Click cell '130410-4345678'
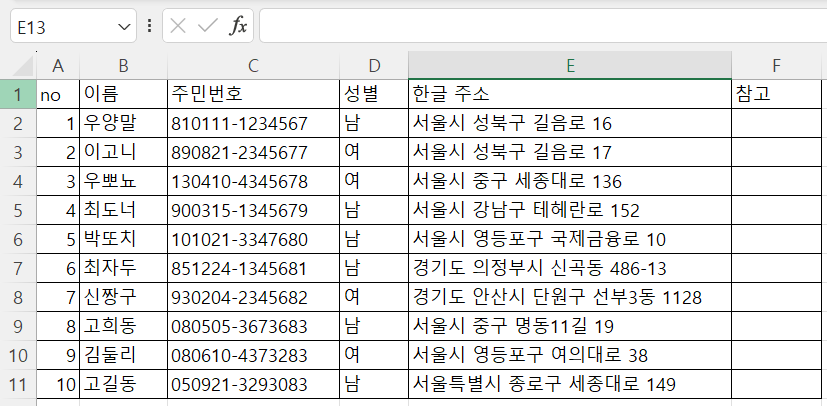Screen dimensions: 827x406 coord(254,181)
